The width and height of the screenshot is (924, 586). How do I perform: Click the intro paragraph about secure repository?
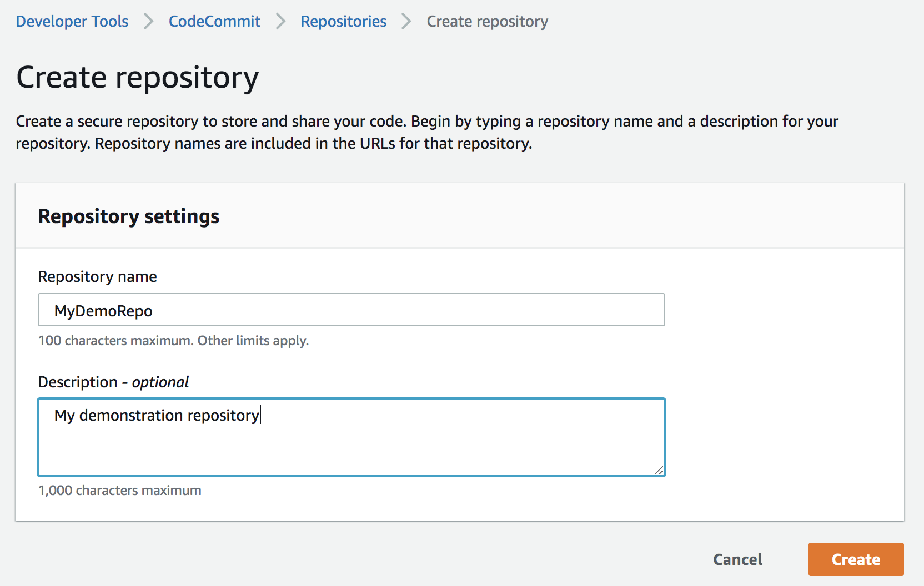click(427, 132)
